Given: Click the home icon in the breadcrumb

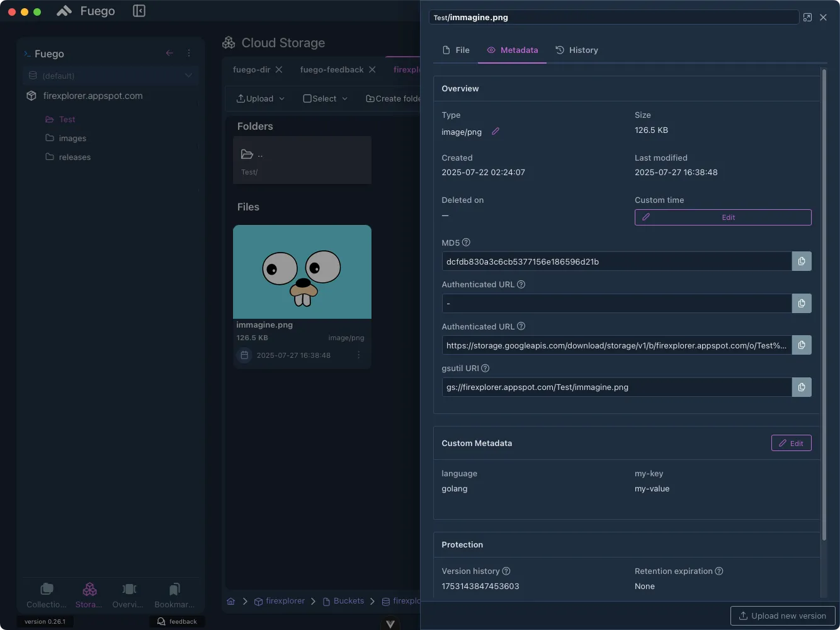Looking at the screenshot, I should click(x=230, y=601).
